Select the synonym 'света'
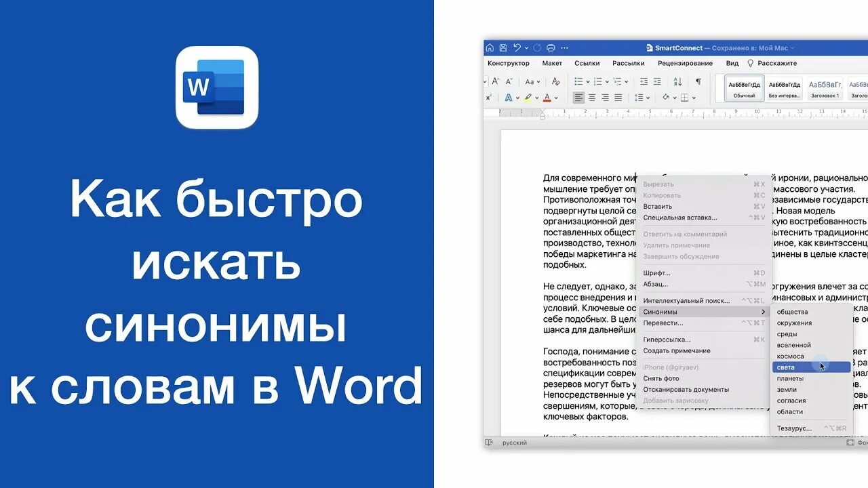The height and width of the screenshot is (488, 868). coord(811,367)
